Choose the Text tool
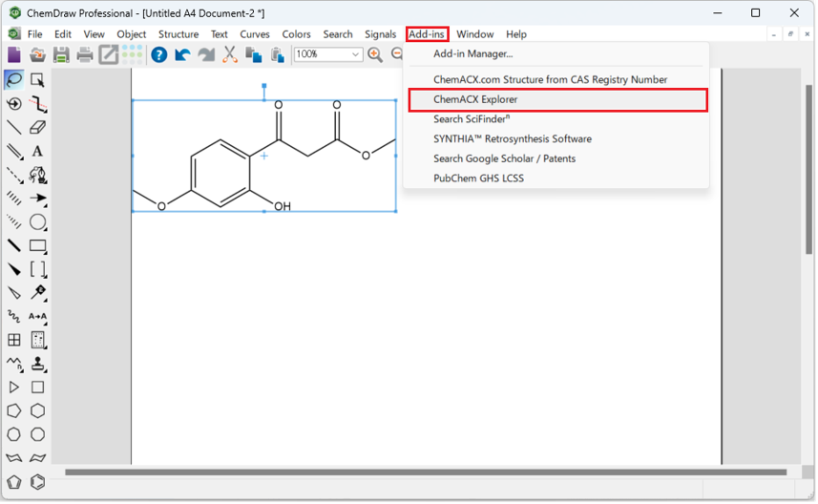 pyautogui.click(x=37, y=151)
